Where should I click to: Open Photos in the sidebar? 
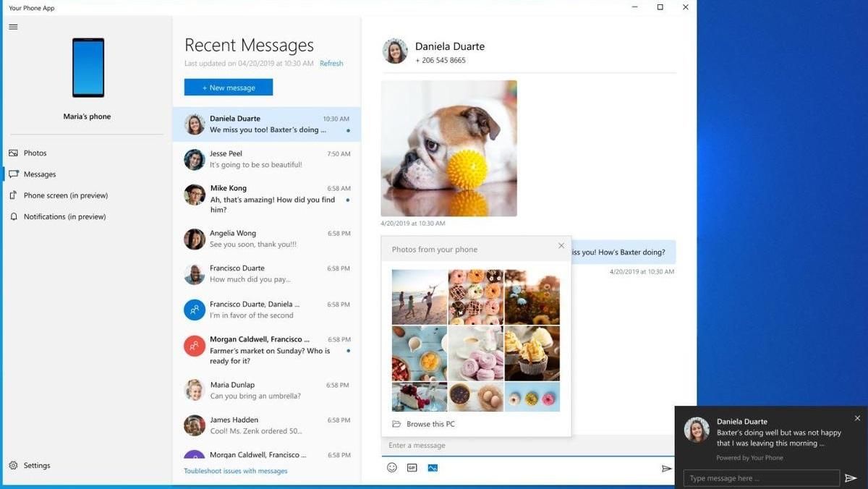coord(35,153)
